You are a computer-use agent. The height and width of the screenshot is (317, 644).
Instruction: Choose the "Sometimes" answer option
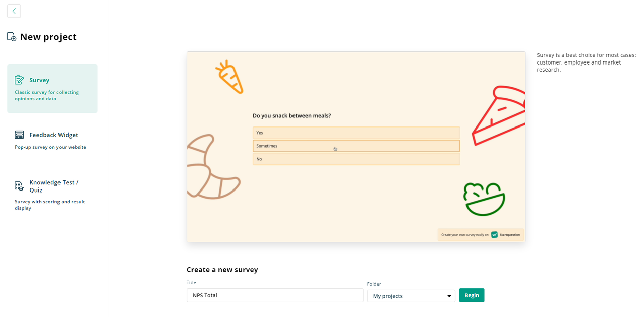[356, 146]
